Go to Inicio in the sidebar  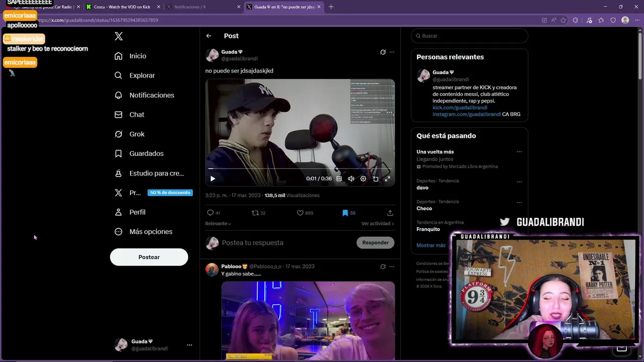pos(130,56)
